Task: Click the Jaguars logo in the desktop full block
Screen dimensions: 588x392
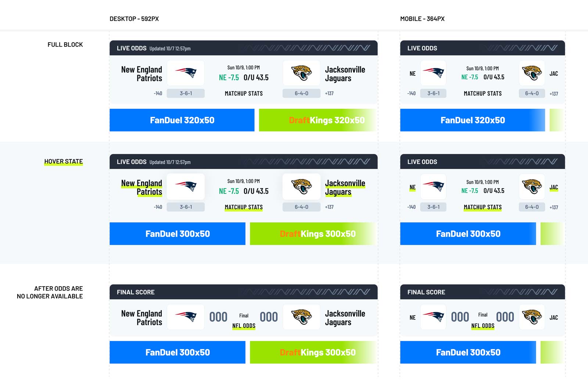Action: pyautogui.click(x=301, y=73)
